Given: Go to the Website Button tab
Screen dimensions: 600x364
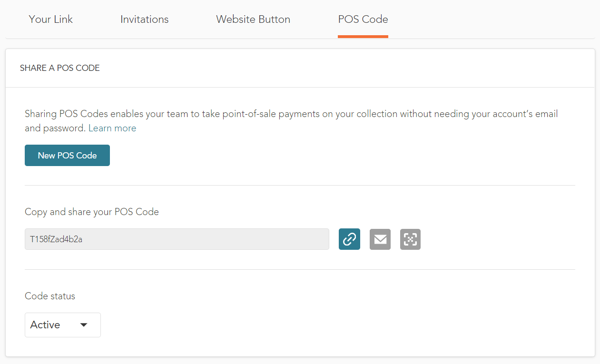Looking at the screenshot, I should pos(253,20).
